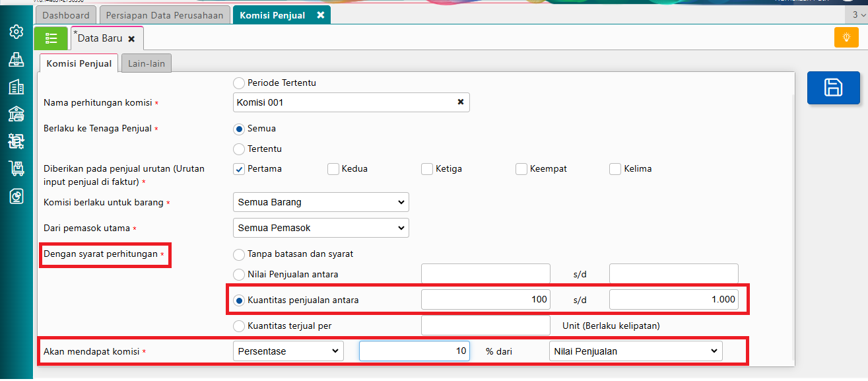Choose Kuantitas penjualan antara option
Screen dimensions: 868x381
[239, 300]
